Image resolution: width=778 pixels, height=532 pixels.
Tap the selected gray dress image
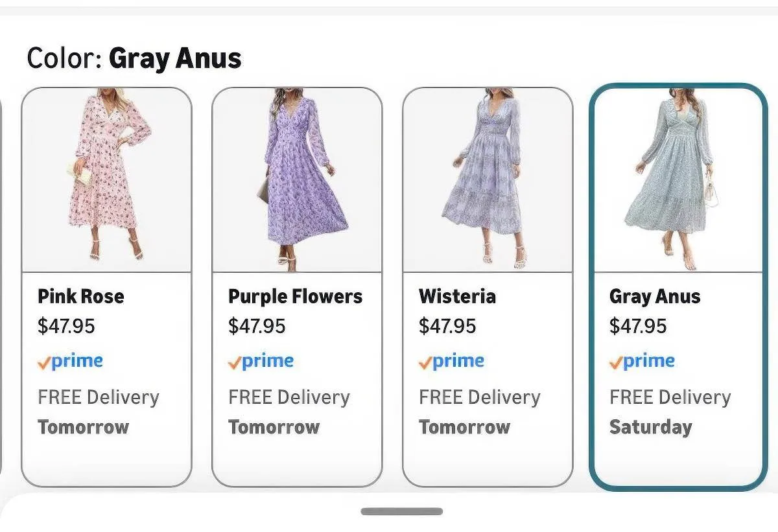[678, 179]
